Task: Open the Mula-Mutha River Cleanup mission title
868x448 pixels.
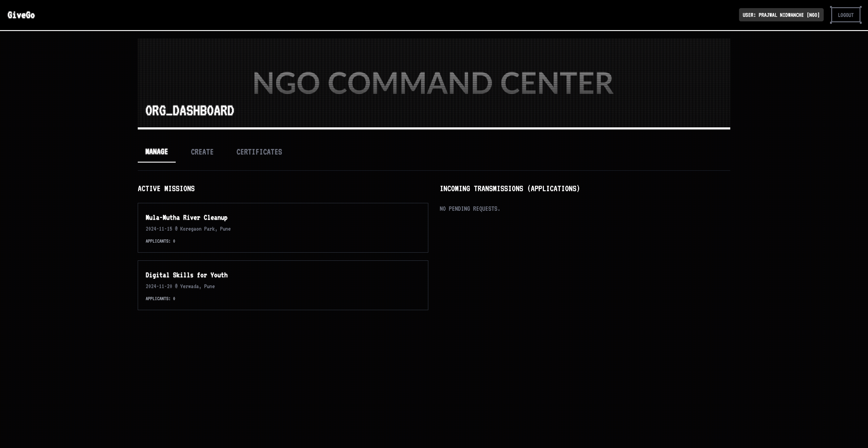Action: (186, 217)
